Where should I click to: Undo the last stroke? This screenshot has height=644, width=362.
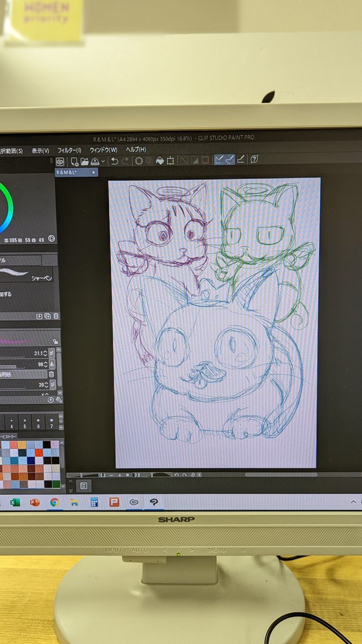tap(114, 161)
